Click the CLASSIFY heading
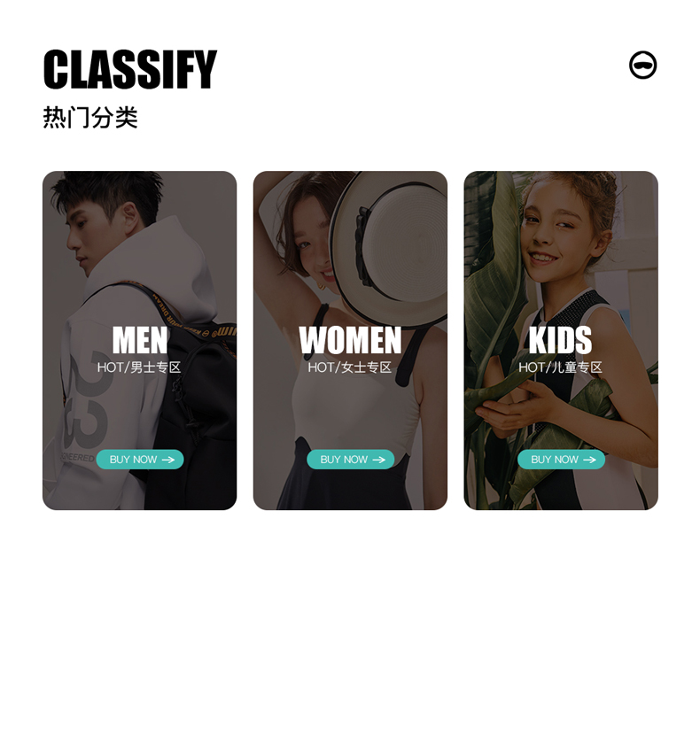 [130, 69]
